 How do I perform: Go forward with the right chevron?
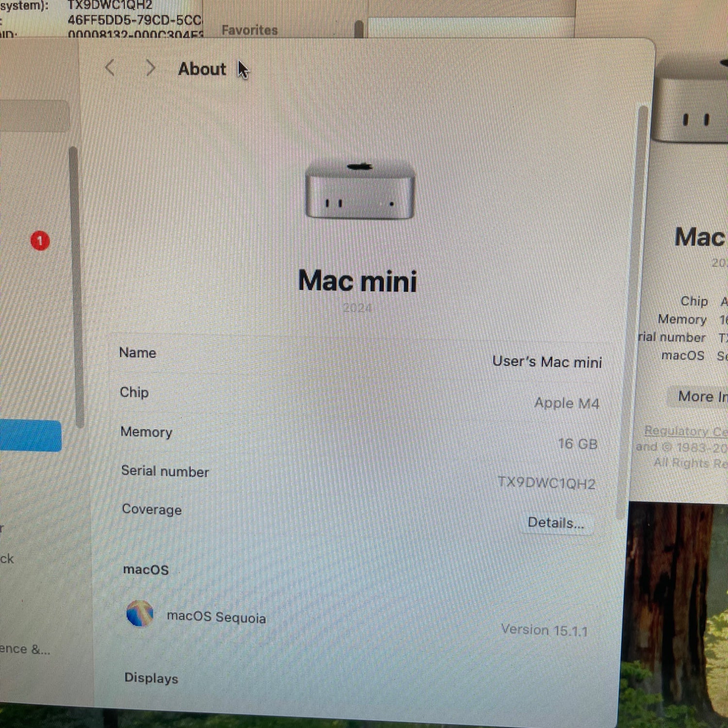[150, 68]
